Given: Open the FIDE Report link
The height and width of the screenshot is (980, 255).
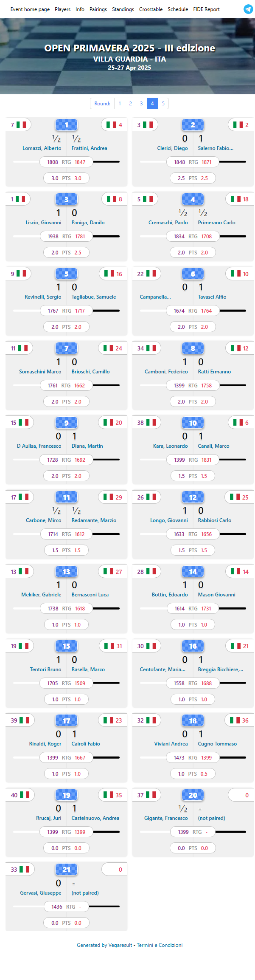Looking at the screenshot, I should [x=206, y=9].
